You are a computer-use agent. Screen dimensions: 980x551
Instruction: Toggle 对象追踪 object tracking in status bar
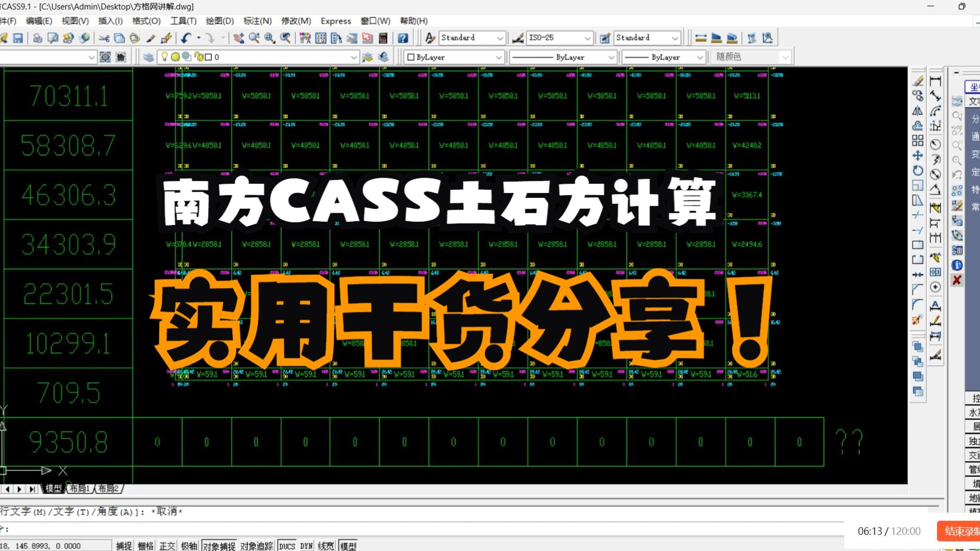click(257, 546)
